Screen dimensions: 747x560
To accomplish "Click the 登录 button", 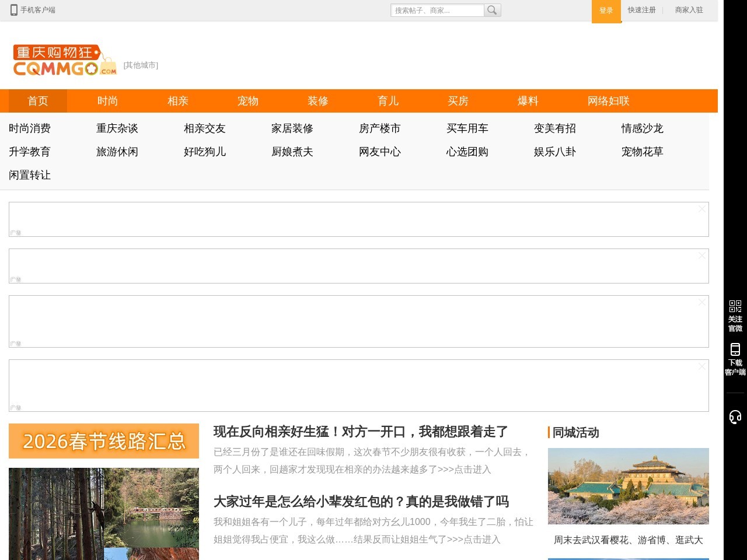I will tap(606, 10).
